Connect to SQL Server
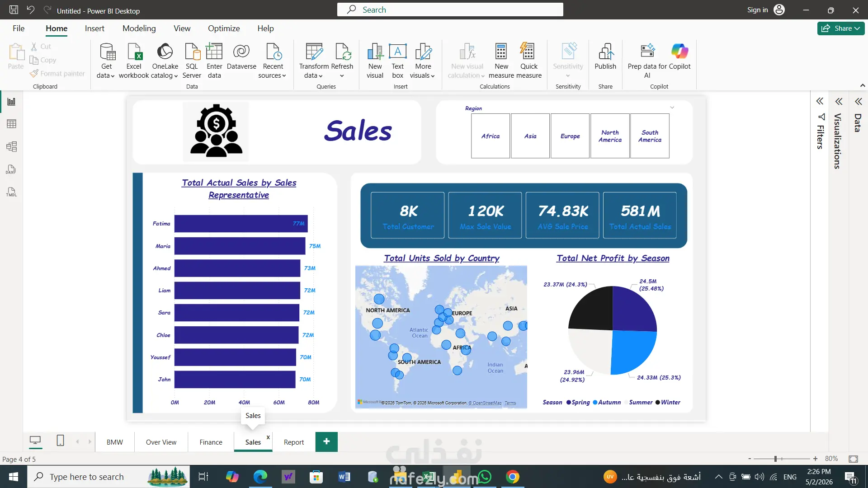The width and height of the screenshot is (868, 488). pos(192,61)
